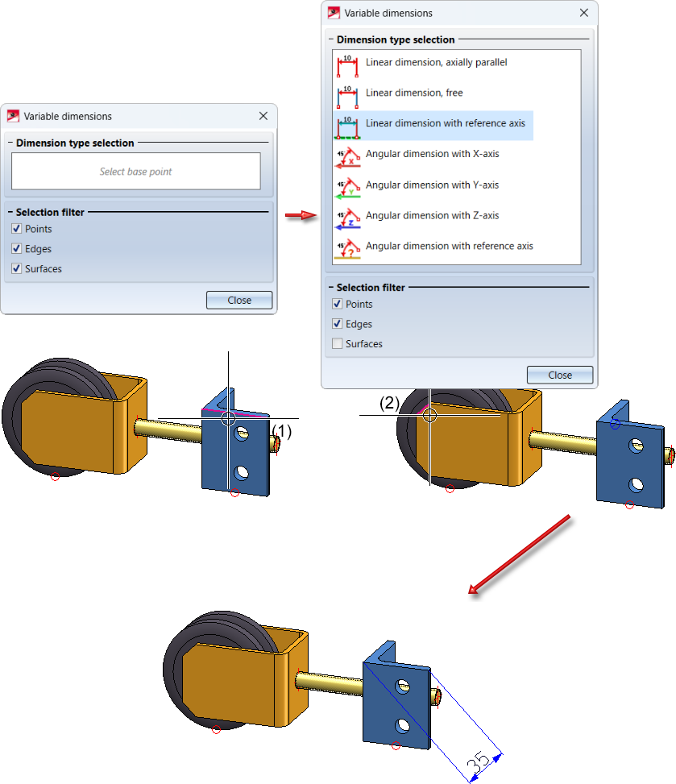Viewport: 676px width, 784px height.
Task: Choose angular dimension with reference axis icon
Action: [347, 249]
